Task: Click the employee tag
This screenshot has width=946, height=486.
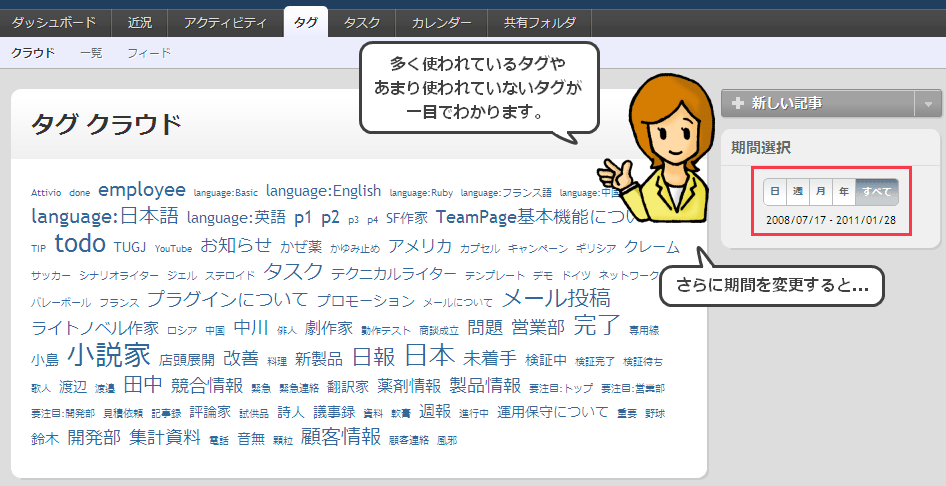Action: point(142,190)
